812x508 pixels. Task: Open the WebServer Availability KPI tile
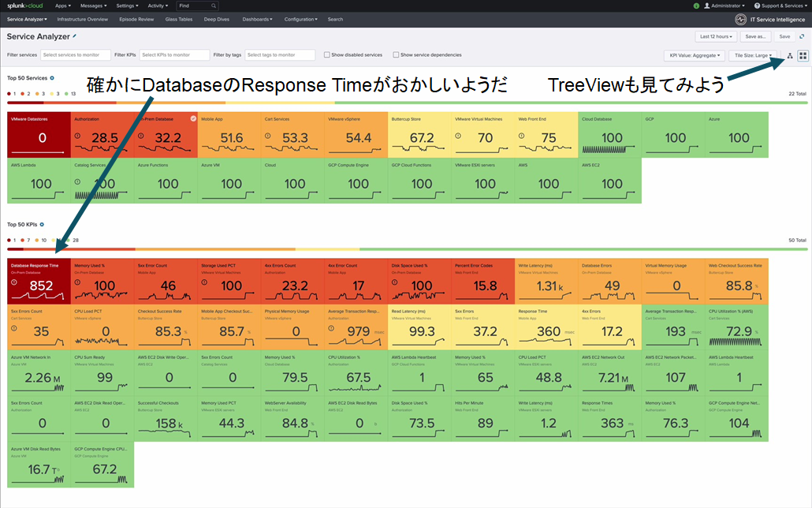tap(292, 419)
